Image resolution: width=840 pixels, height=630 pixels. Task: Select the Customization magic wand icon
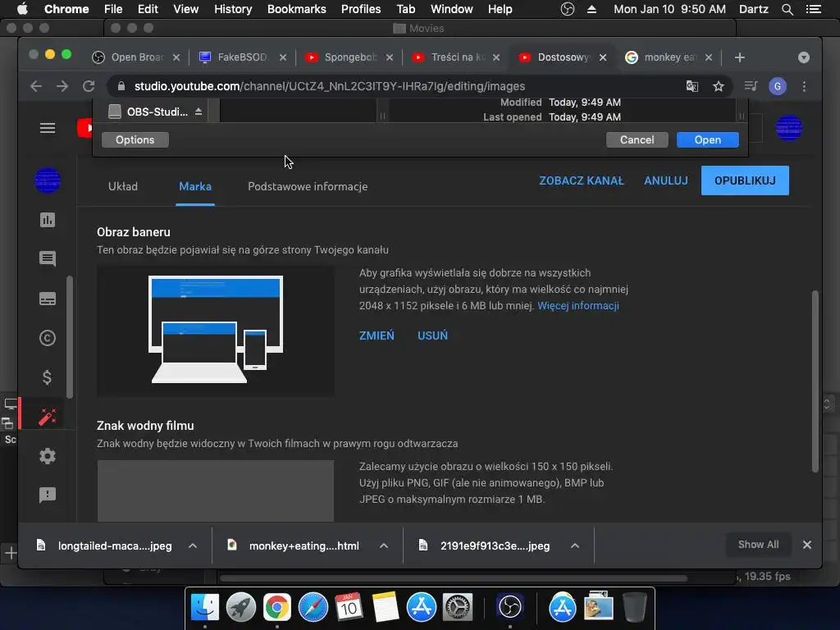pyautogui.click(x=47, y=416)
